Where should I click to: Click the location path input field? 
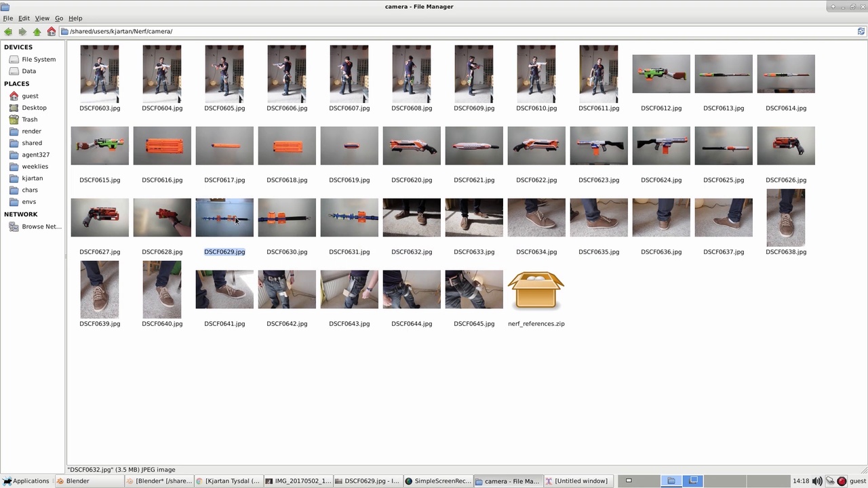[x=458, y=31]
